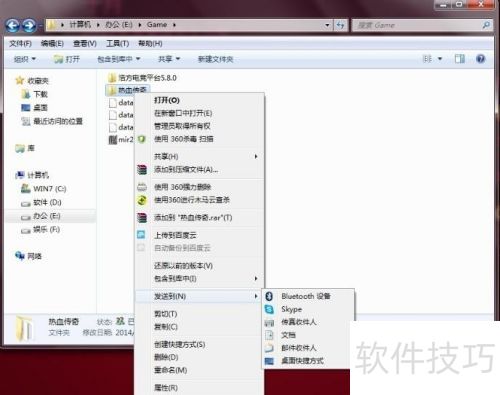
Task: Select 娱乐 (F:) drive in sidebar
Action: pyautogui.click(x=46, y=229)
